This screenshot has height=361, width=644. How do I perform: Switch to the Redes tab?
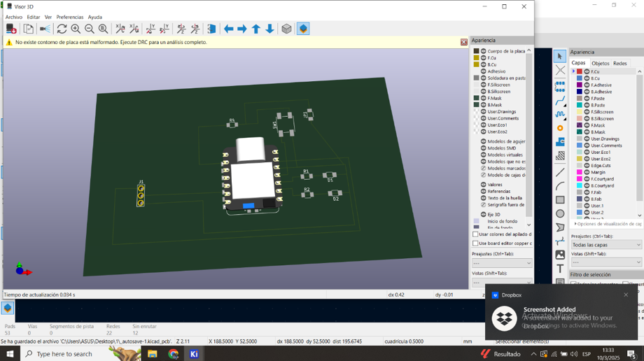point(619,63)
